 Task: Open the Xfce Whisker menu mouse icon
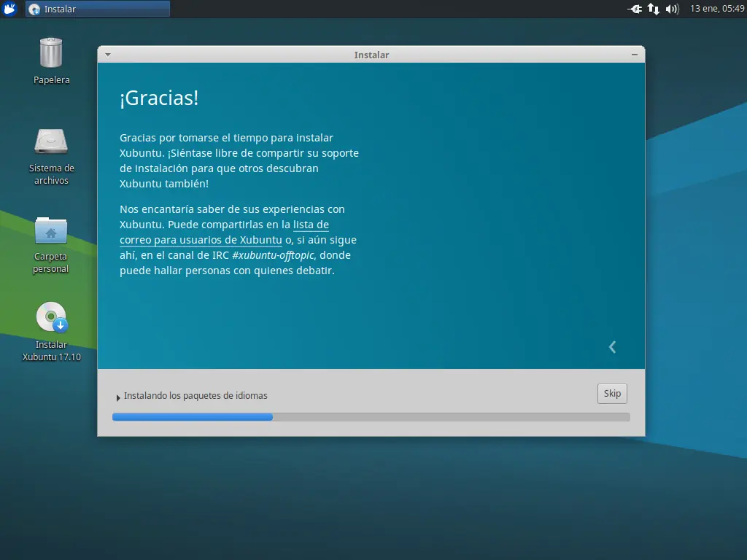9,9
